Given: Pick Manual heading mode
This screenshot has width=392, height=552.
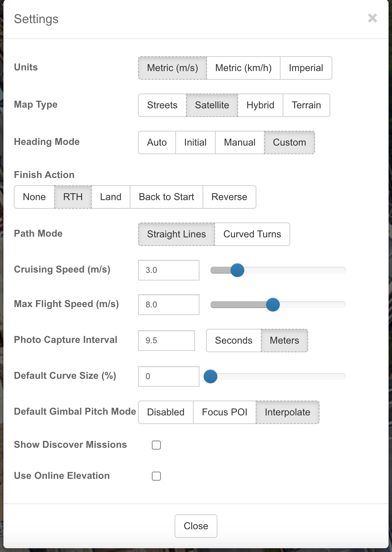Looking at the screenshot, I should point(239,142).
